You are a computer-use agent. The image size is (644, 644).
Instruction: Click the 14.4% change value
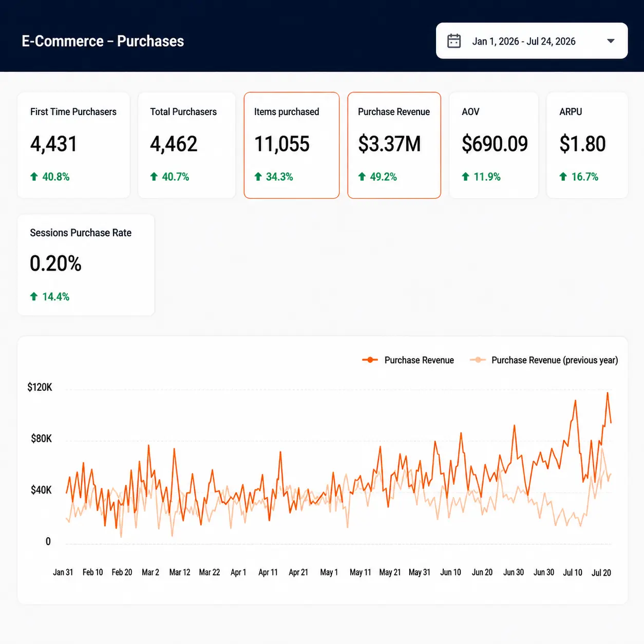(x=56, y=296)
